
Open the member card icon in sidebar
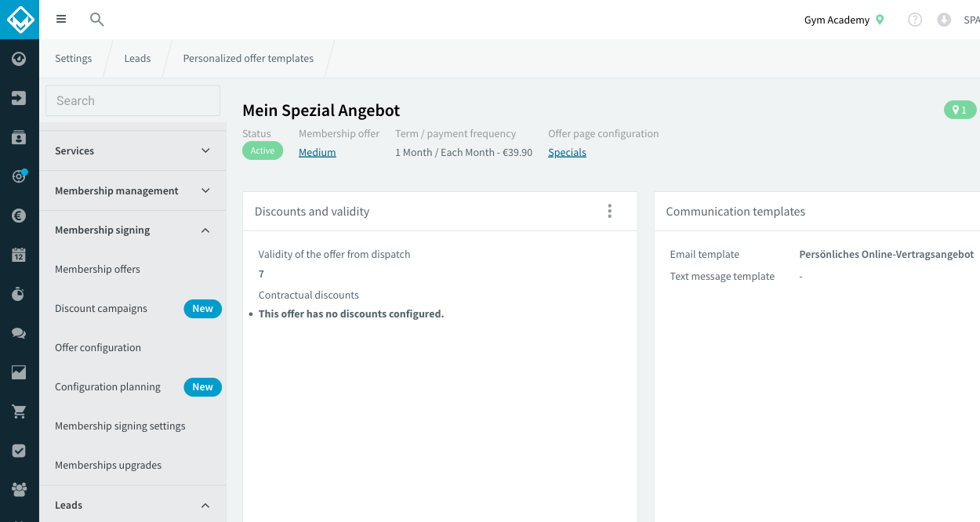click(x=19, y=137)
